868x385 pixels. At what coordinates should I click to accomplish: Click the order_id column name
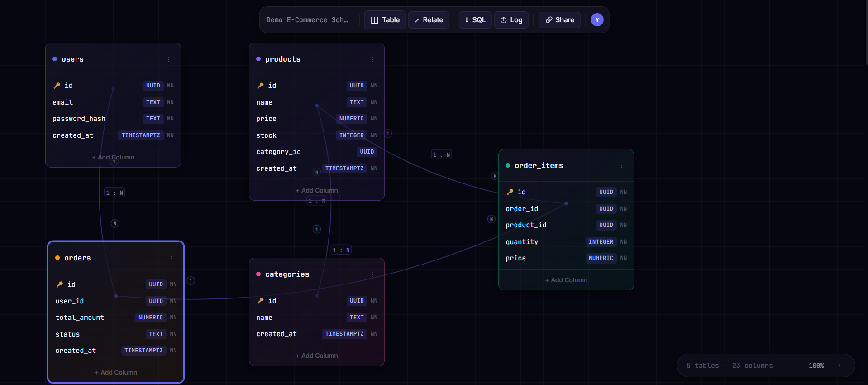(522, 209)
